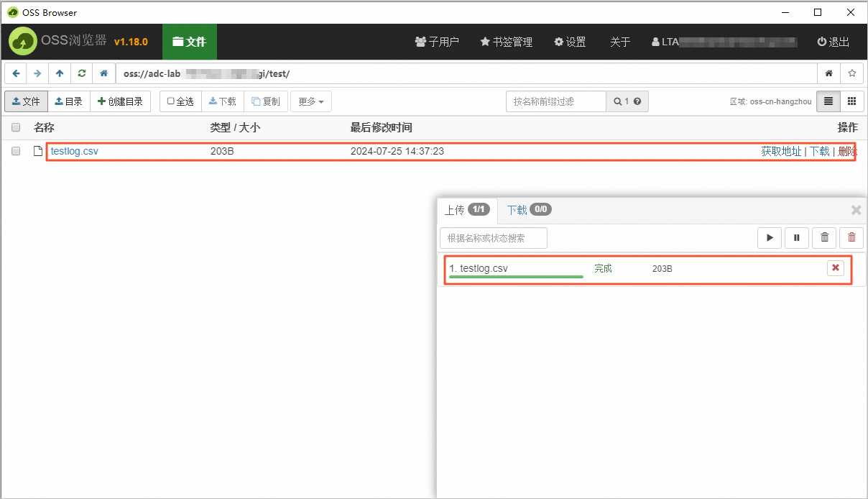
Task: Close the transfer panel
Action: [856, 210]
